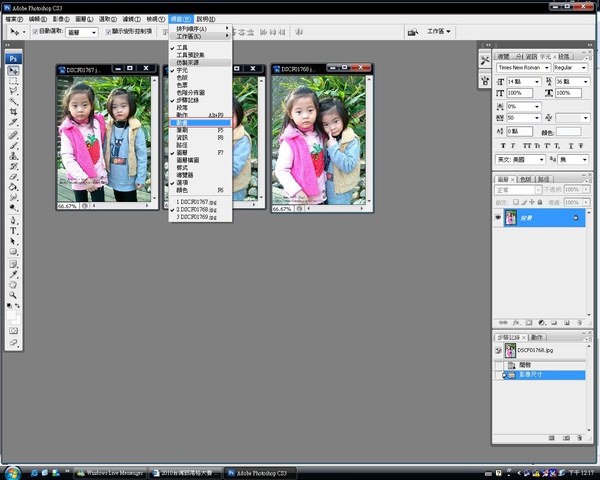
Task: Uncheck 工具 in the window menu
Action: coord(182,47)
